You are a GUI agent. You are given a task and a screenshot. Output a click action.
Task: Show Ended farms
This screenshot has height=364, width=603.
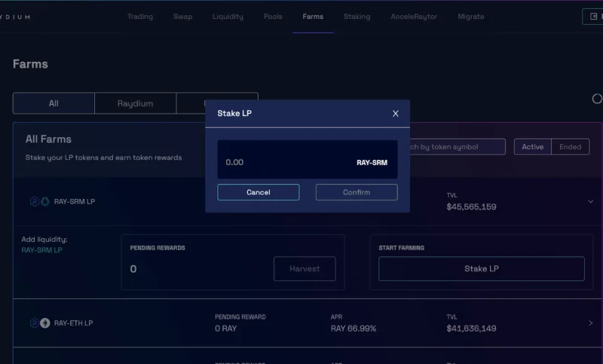point(570,146)
